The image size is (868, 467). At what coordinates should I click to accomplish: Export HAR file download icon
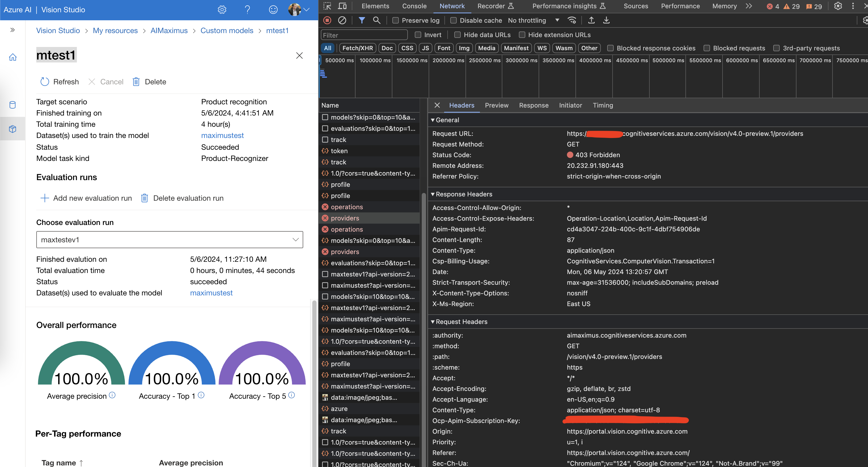coord(606,20)
